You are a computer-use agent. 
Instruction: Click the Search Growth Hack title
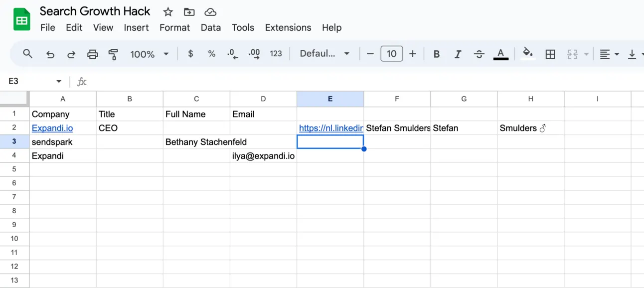[95, 11]
